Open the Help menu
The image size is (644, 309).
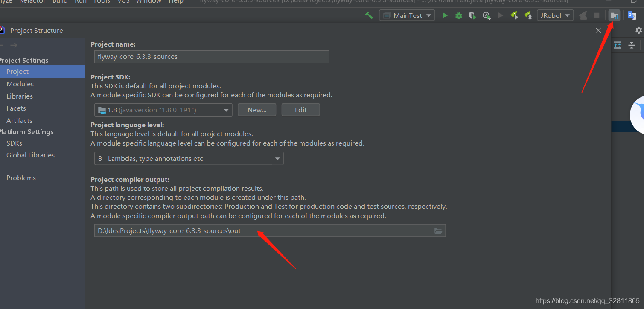176,2
